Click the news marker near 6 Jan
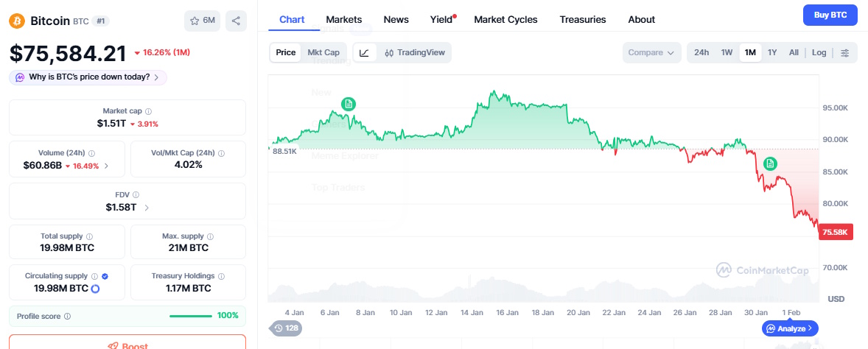Viewport: 868px width, 349px height. tap(349, 104)
